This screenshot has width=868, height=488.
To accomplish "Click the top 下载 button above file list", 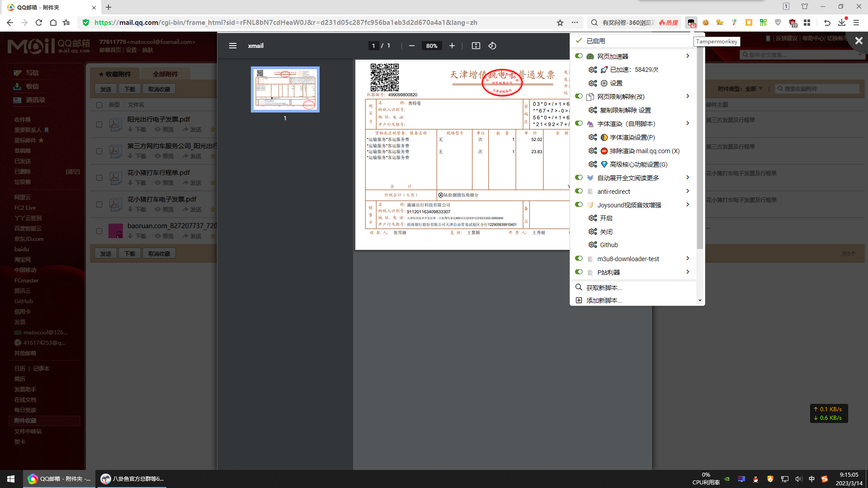I will tap(130, 89).
